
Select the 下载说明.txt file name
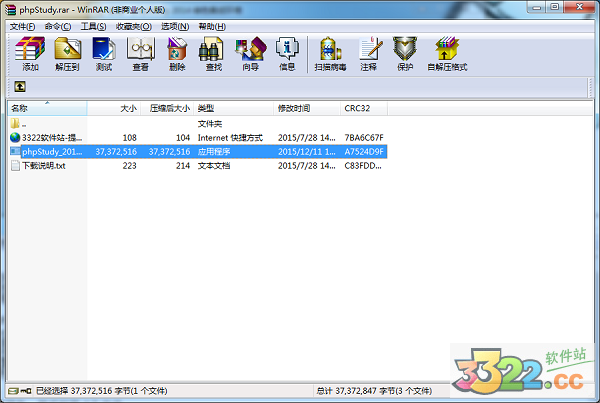(44, 166)
